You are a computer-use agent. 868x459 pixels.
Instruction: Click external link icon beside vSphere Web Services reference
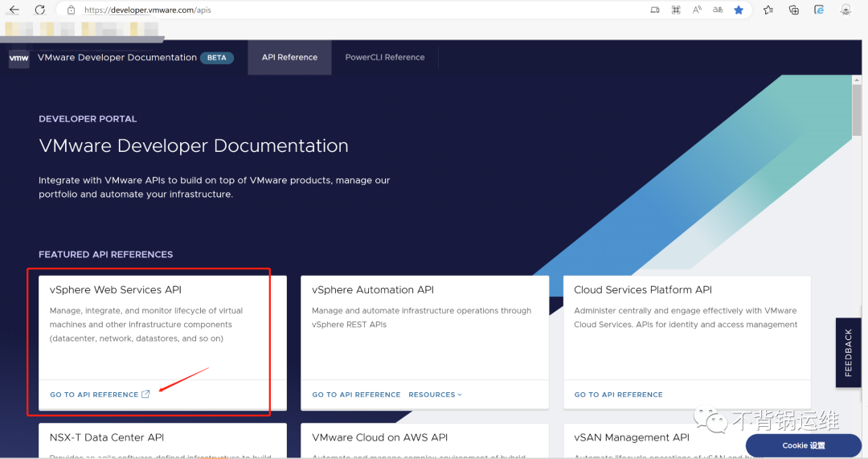(x=145, y=394)
